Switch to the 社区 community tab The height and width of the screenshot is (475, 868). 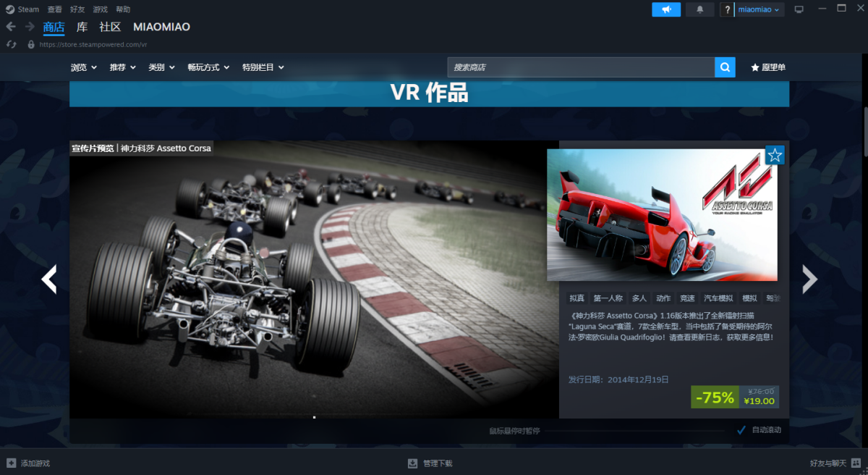click(x=110, y=27)
